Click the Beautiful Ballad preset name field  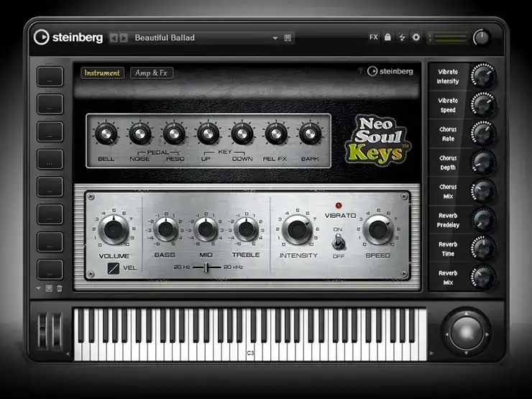pyautogui.click(x=202, y=37)
